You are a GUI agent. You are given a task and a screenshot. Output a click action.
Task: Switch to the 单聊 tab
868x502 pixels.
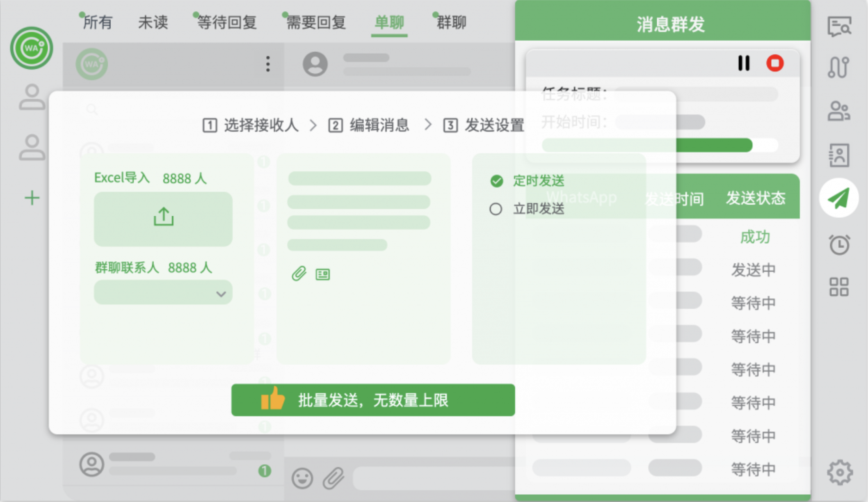click(x=389, y=23)
